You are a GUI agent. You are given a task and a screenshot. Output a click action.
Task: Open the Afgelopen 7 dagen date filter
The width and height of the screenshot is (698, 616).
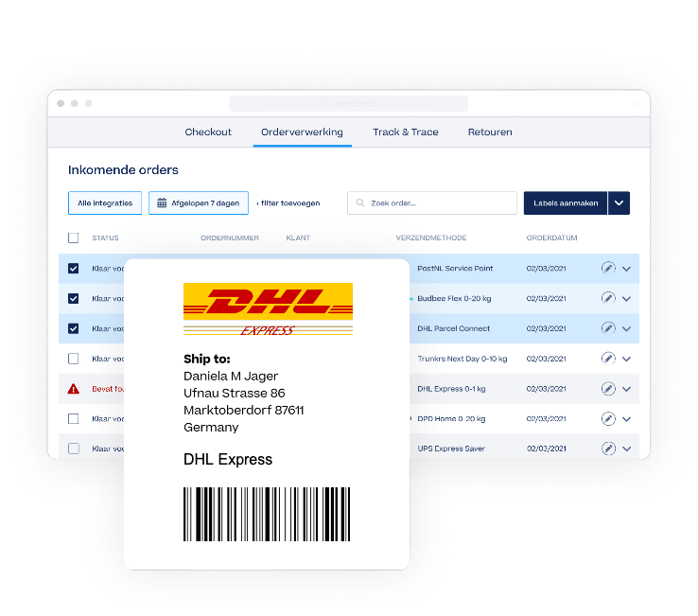[199, 203]
